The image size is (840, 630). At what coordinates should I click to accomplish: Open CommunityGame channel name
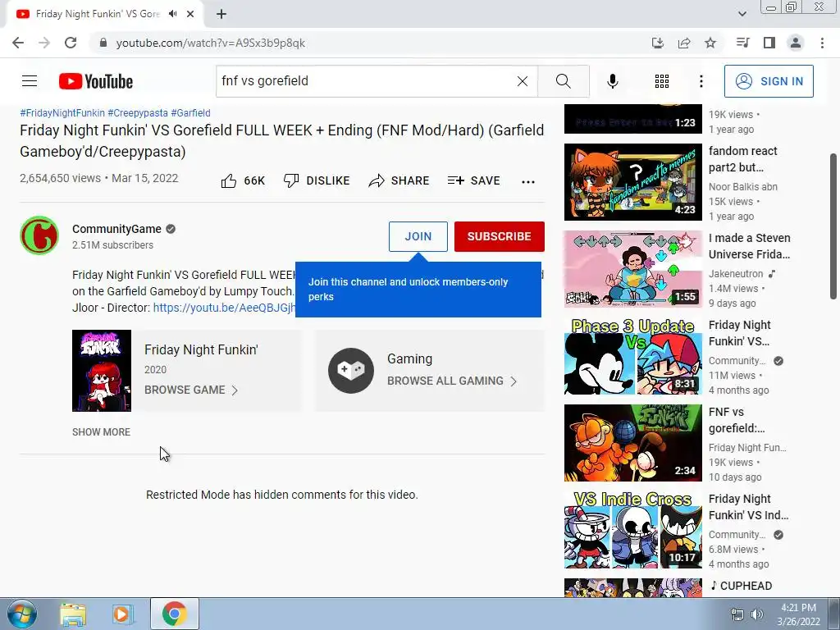pos(116,229)
